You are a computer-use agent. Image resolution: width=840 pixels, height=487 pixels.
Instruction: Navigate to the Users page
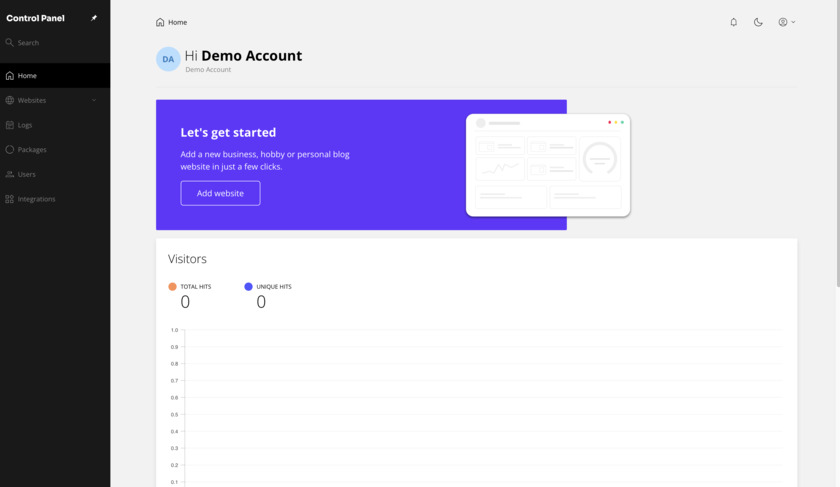point(55,174)
